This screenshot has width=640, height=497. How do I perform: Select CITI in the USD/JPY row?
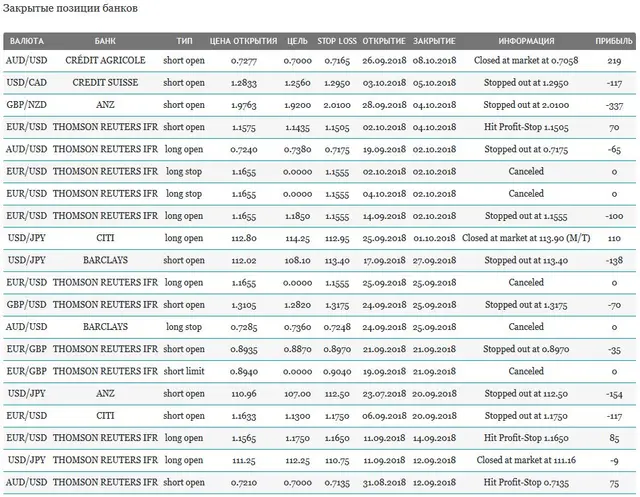pyautogui.click(x=105, y=238)
